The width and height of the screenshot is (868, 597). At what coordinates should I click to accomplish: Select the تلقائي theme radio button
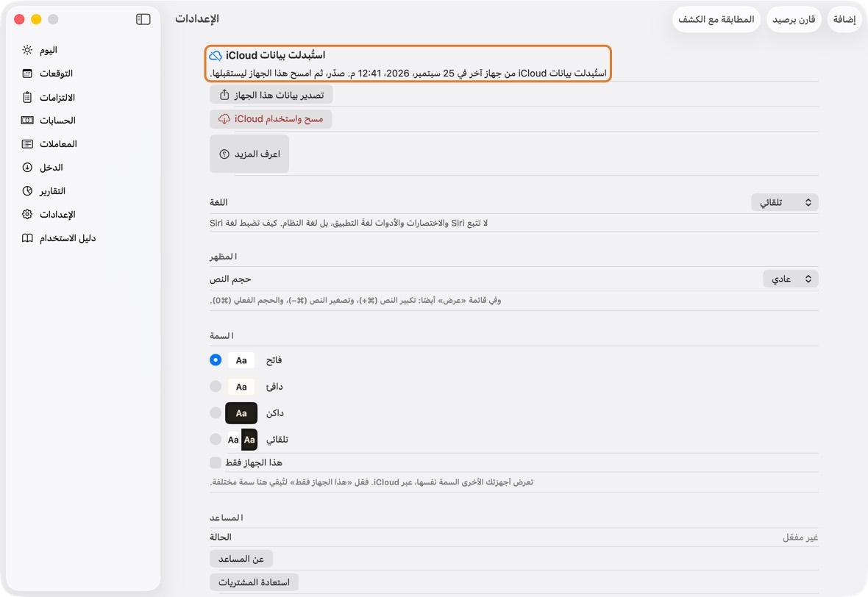[216, 440]
